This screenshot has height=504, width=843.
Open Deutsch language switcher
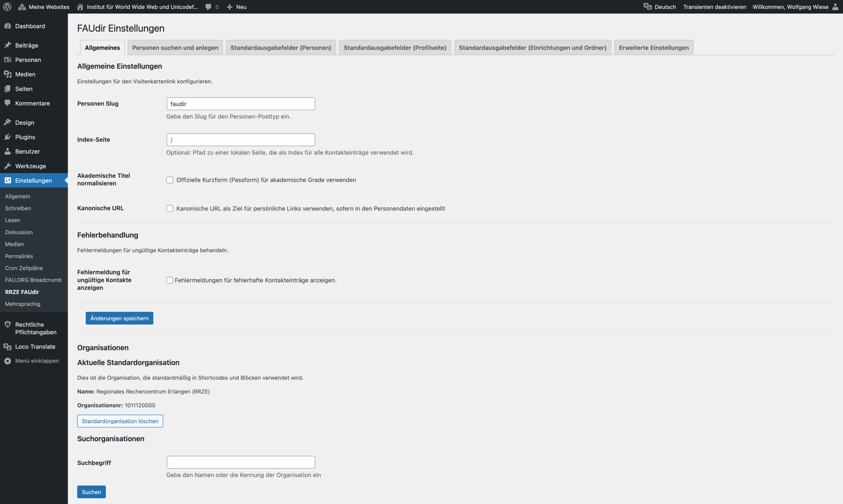click(x=660, y=7)
